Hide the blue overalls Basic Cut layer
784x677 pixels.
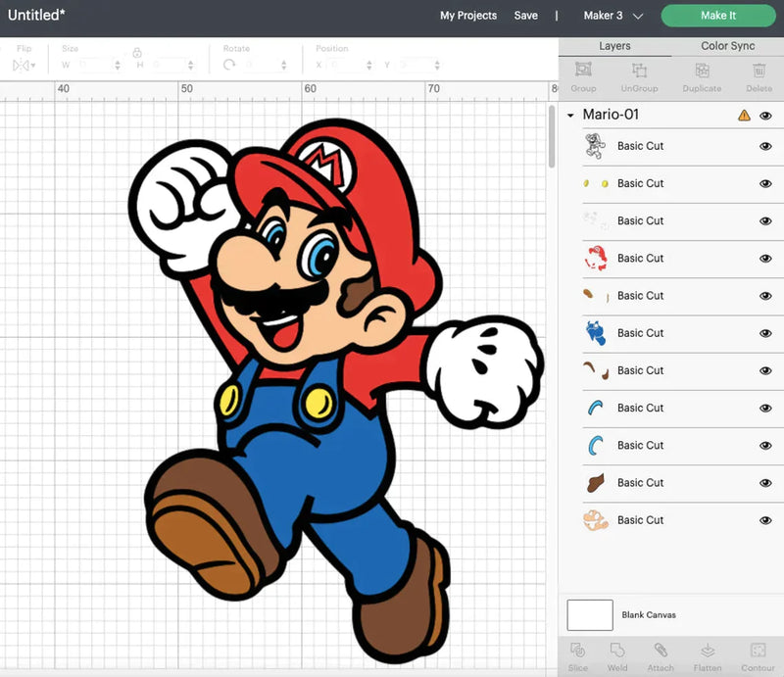765,333
